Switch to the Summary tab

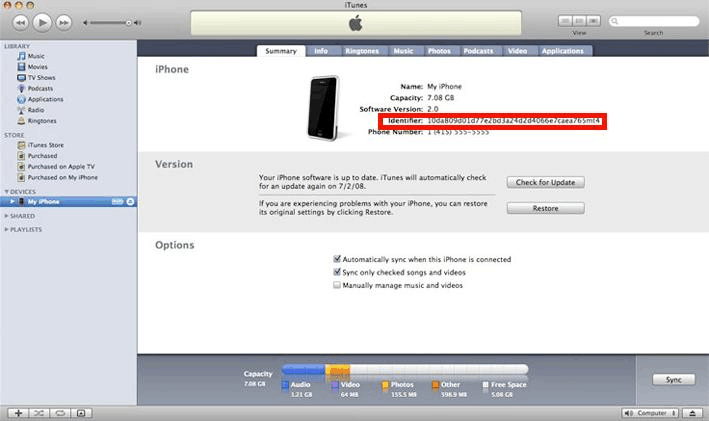coord(281,51)
